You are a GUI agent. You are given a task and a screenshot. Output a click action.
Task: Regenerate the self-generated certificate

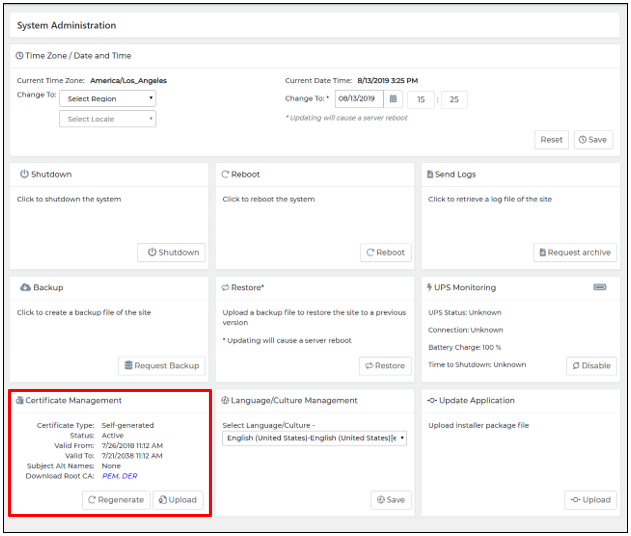tap(115, 499)
